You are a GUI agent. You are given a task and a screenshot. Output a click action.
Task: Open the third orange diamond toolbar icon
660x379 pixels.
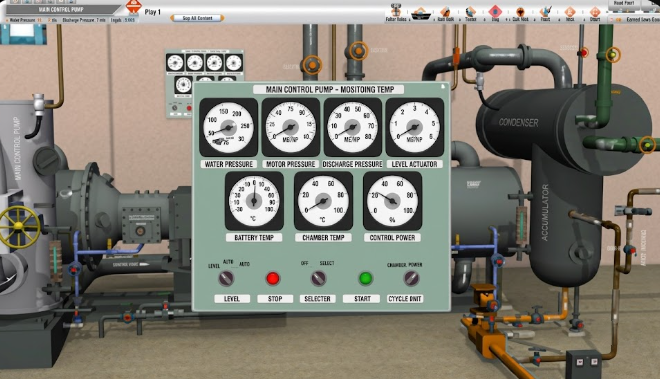[445, 11]
